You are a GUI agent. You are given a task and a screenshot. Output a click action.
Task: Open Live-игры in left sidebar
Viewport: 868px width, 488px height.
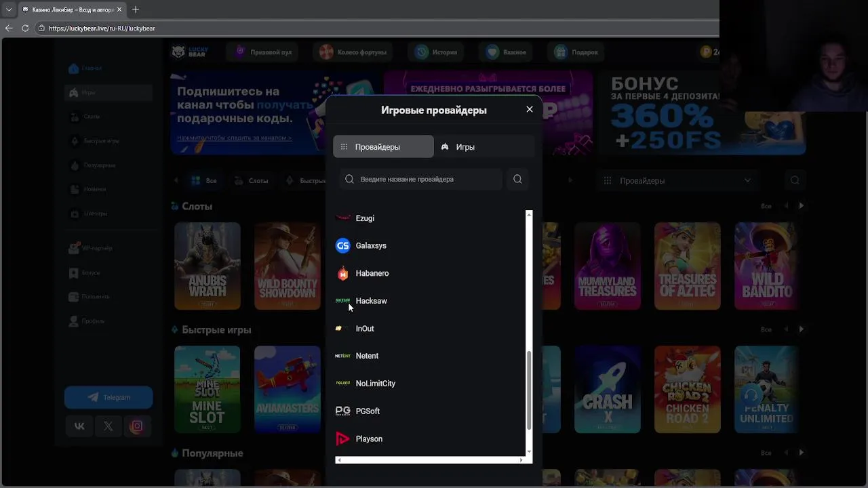pyautogui.click(x=108, y=213)
